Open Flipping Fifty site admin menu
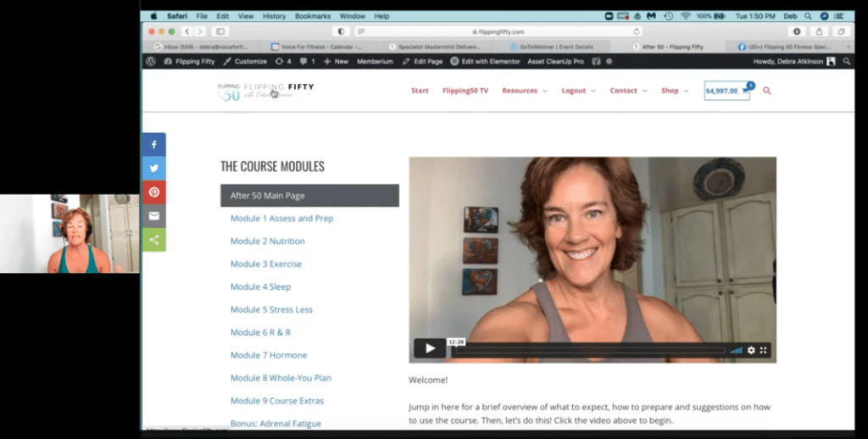The width and height of the screenshot is (868, 439). [x=189, y=62]
